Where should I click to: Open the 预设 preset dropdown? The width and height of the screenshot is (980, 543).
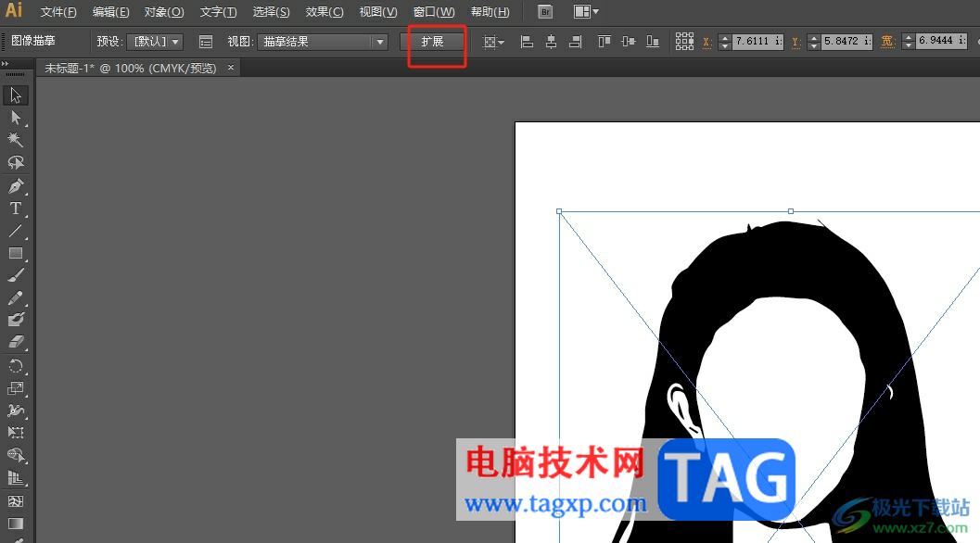(x=155, y=42)
